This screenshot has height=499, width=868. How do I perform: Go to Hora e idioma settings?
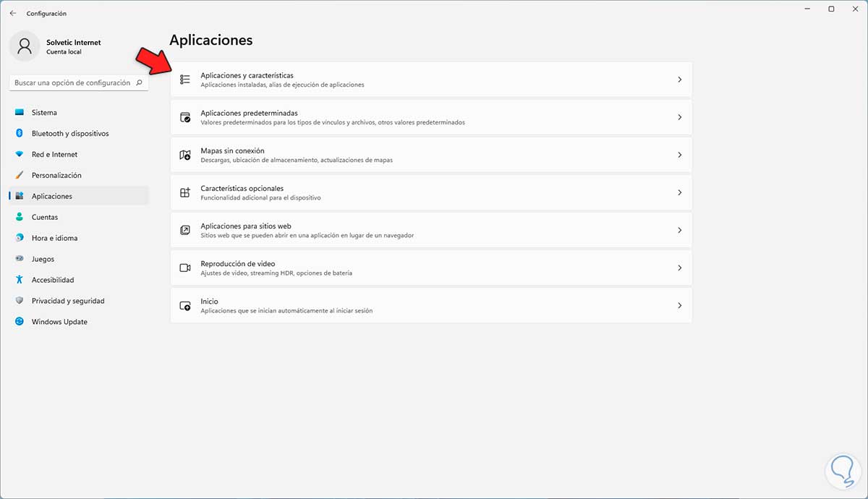pos(54,238)
